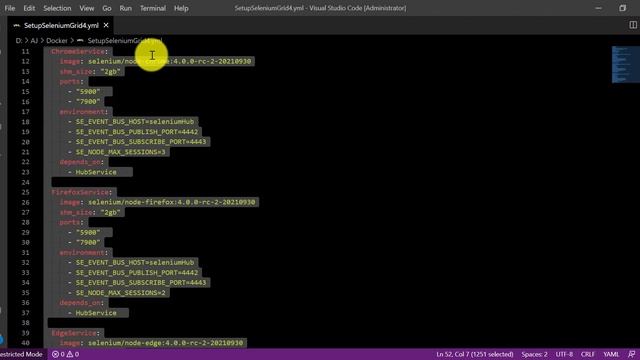The height and width of the screenshot is (360, 640).
Task: Change CRLF end of line sequence
Action: coord(588,354)
